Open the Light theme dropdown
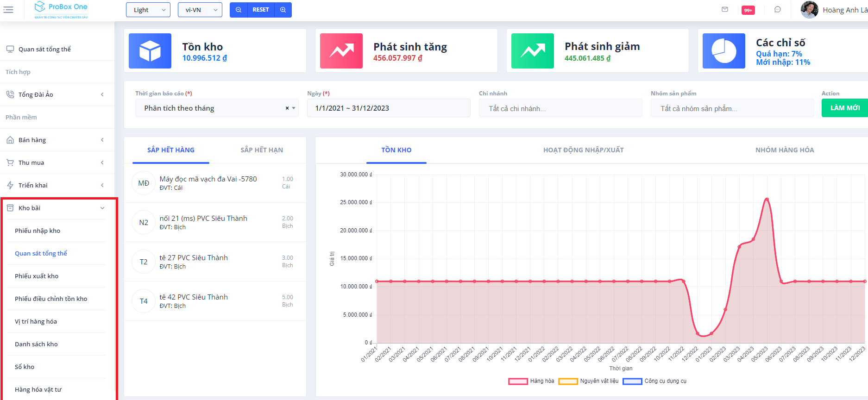868x400 pixels. click(148, 10)
